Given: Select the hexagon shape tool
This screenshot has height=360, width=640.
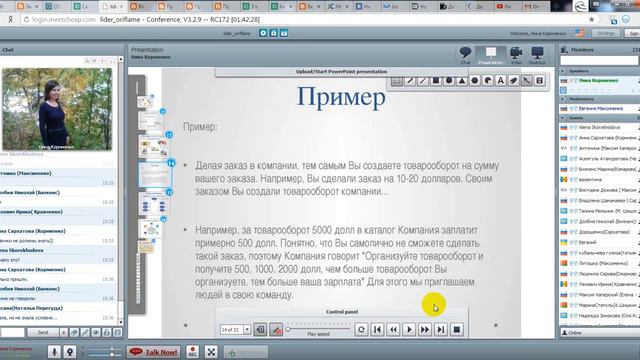Looking at the screenshot, I should [x=475, y=81].
